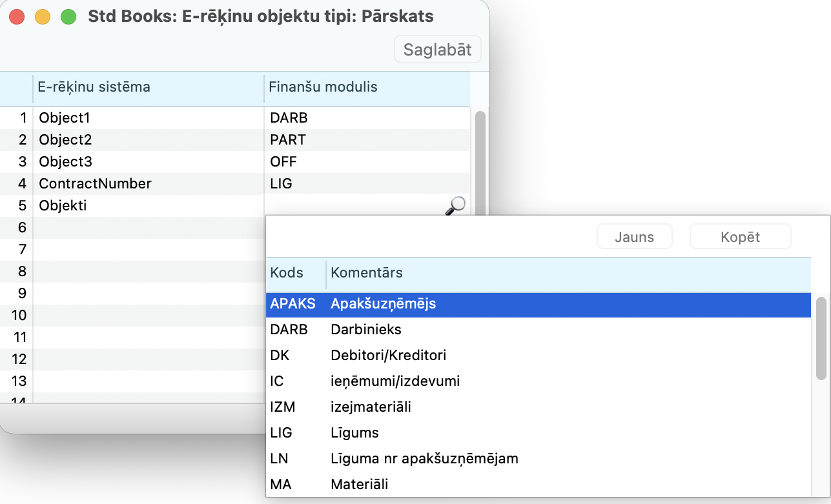The width and height of the screenshot is (831, 504).
Task: Click the Kopēt button
Action: (x=740, y=237)
